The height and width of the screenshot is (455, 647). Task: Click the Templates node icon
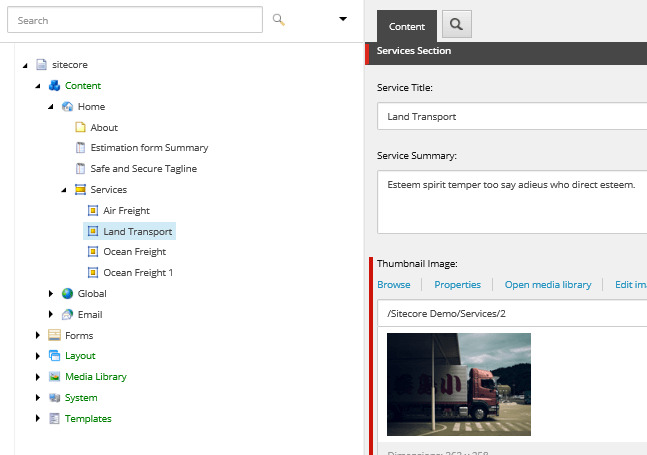(x=55, y=419)
